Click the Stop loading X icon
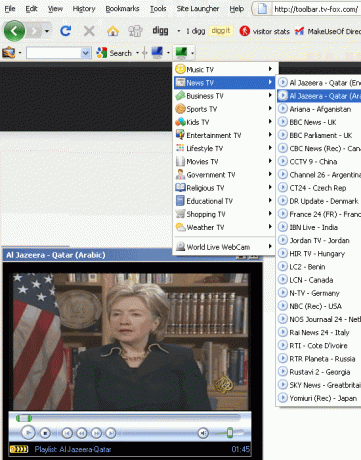The width and height of the screenshot is (361, 460). tap(89, 31)
